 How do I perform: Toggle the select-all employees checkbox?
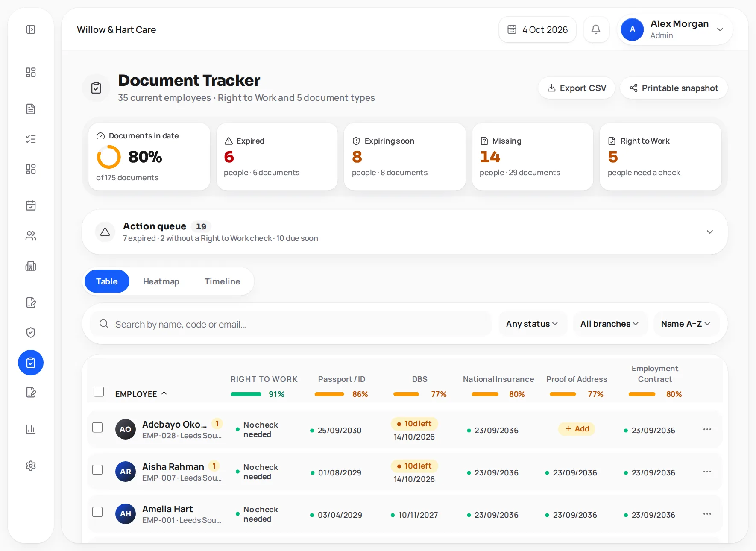point(99,391)
